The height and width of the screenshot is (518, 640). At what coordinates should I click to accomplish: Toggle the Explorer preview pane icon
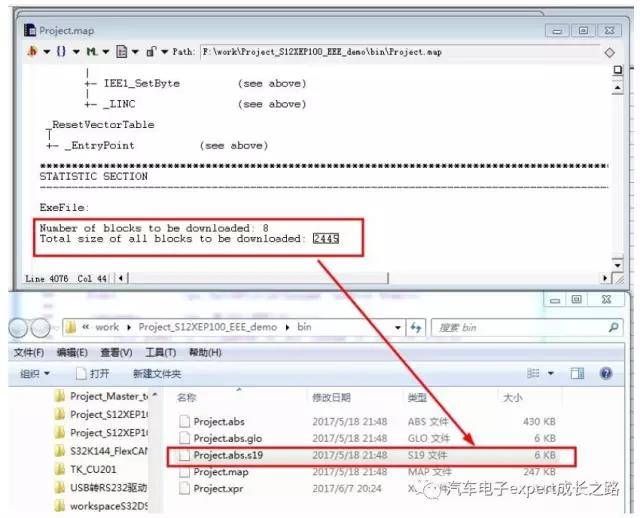click(x=577, y=373)
